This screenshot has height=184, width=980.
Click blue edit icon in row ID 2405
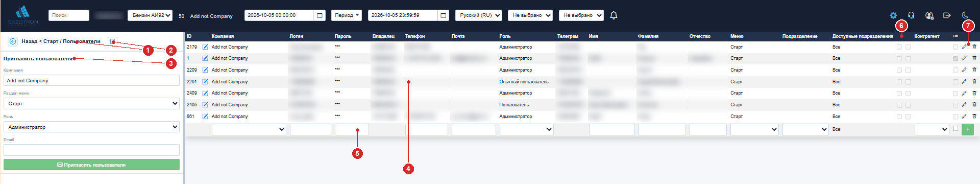(x=205, y=105)
